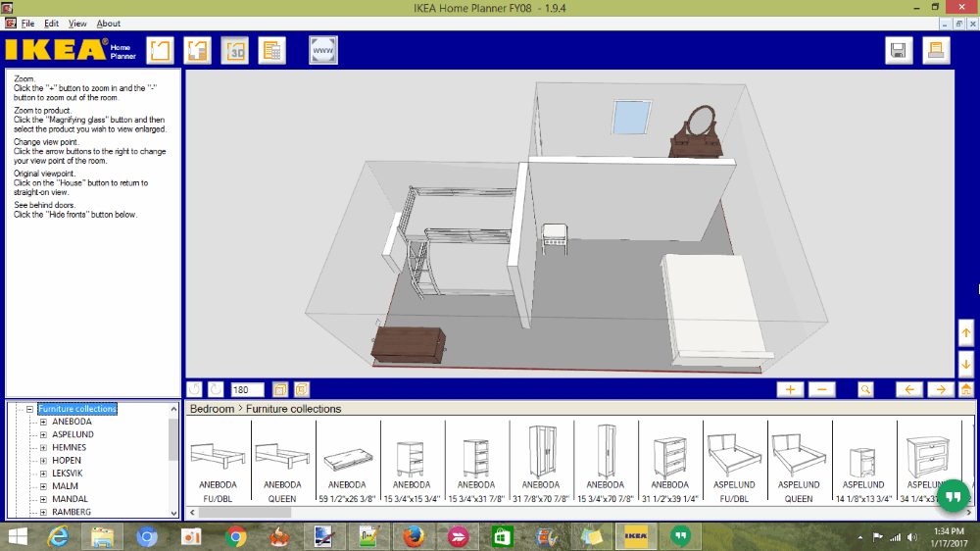
Task: Open Firefox from the taskbar
Action: (414, 536)
